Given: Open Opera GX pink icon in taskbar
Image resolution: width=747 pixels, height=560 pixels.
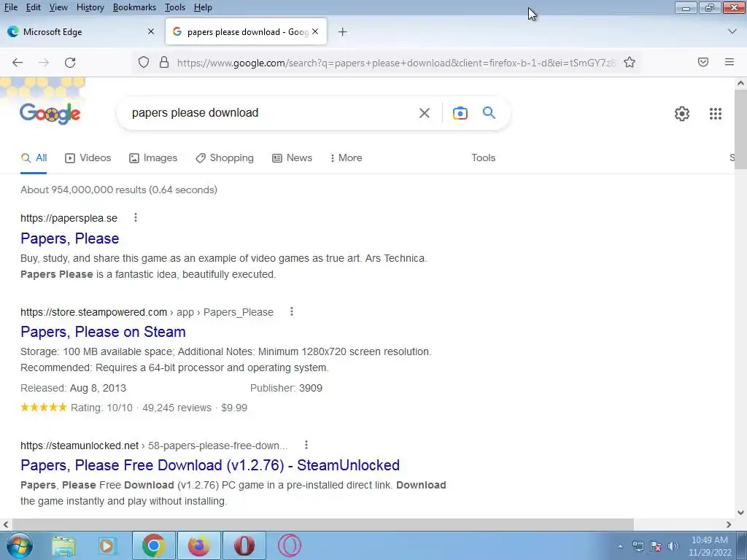Looking at the screenshot, I should [x=289, y=545].
